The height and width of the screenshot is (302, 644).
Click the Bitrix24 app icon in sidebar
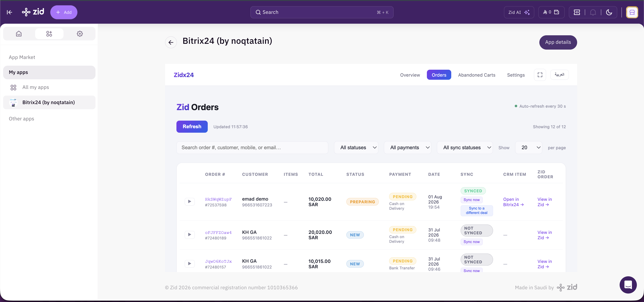coord(13,102)
